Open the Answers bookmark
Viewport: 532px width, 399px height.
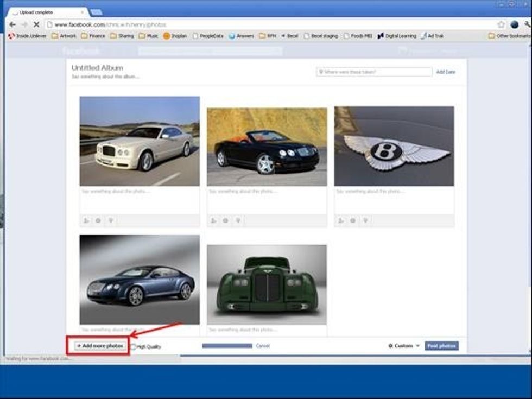pos(241,36)
